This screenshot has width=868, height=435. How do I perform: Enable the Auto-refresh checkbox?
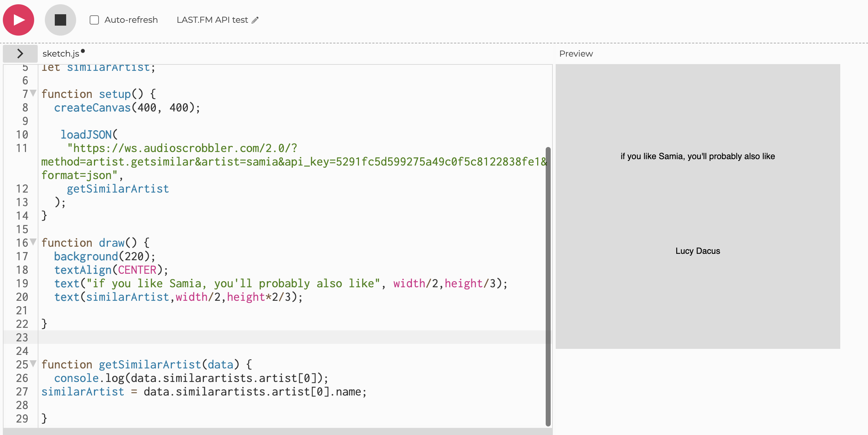[94, 20]
